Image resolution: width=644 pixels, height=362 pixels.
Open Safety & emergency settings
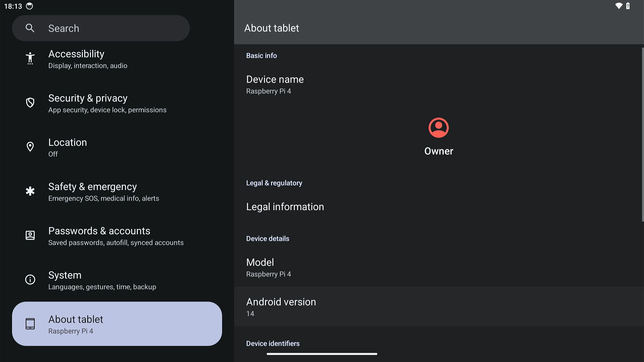click(117, 192)
